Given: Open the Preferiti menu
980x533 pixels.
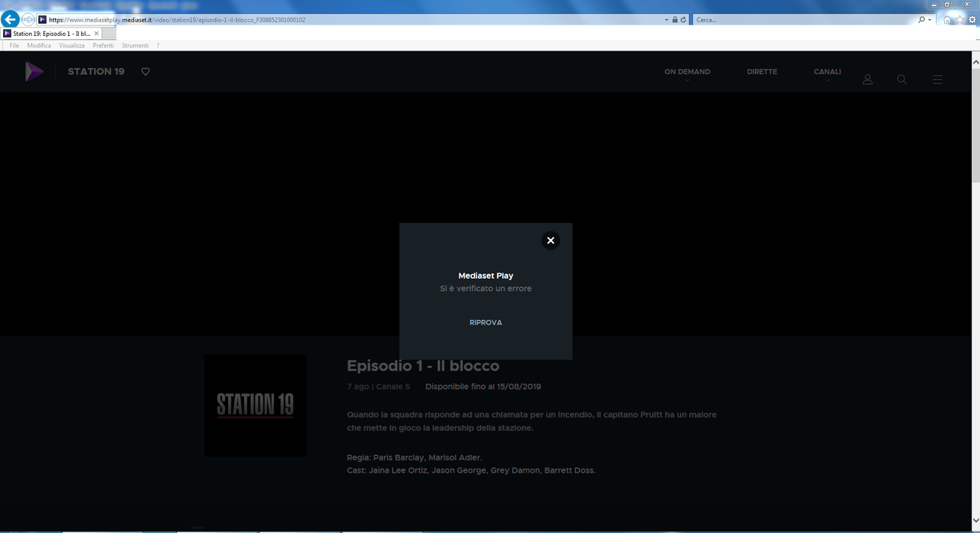Looking at the screenshot, I should pos(103,46).
